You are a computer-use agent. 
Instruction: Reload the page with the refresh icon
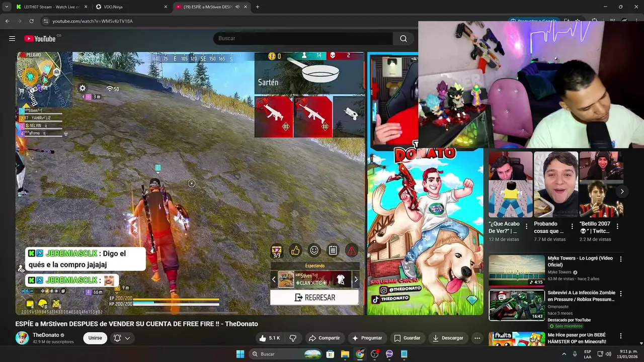pyautogui.click(x=31, y=21)
